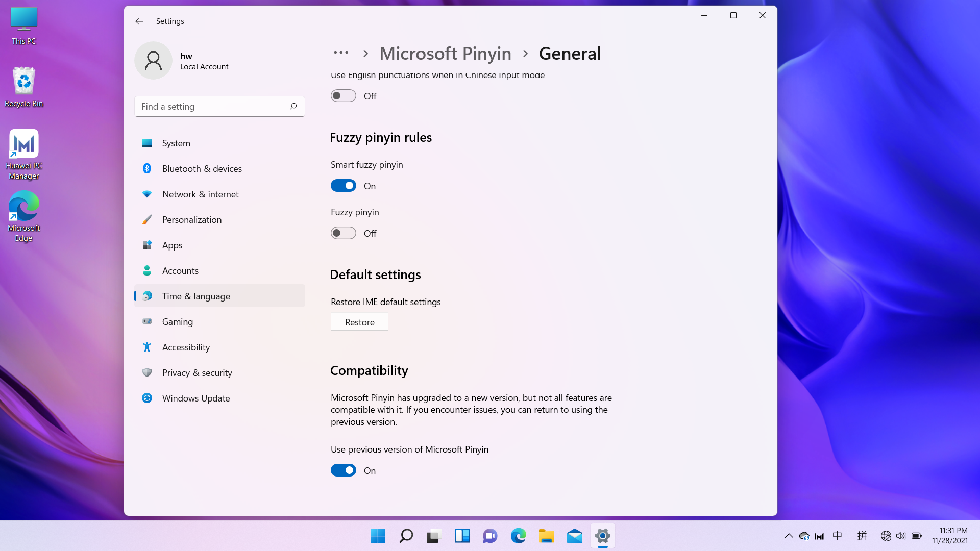Expand the breadcrumb ellipsis menu

coord(341,53)
